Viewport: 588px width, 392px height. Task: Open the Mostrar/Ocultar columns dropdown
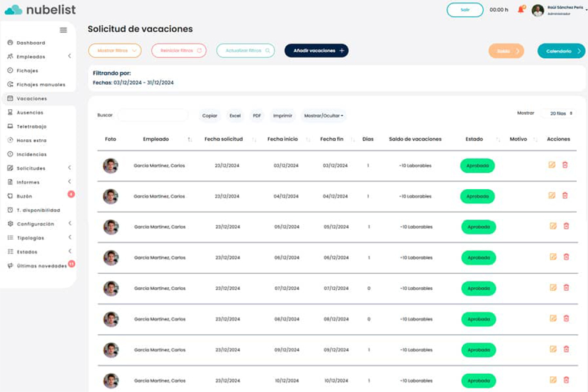[x=323, y=116]
